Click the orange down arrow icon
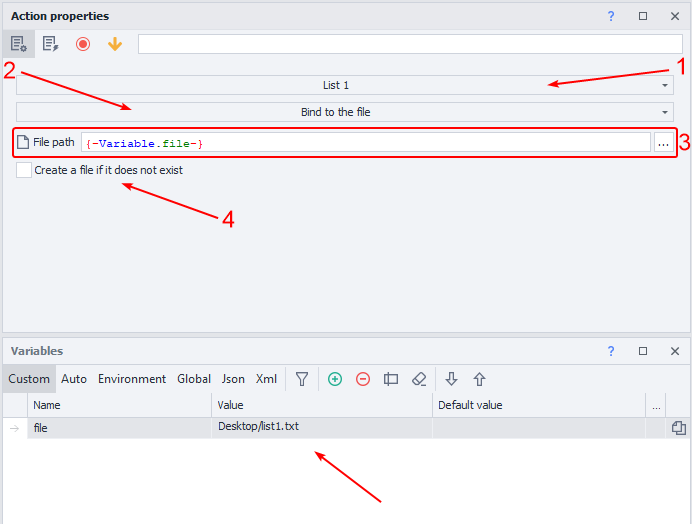Image resolution: width=692 pixels, height=524 pixels. point(115,44)
